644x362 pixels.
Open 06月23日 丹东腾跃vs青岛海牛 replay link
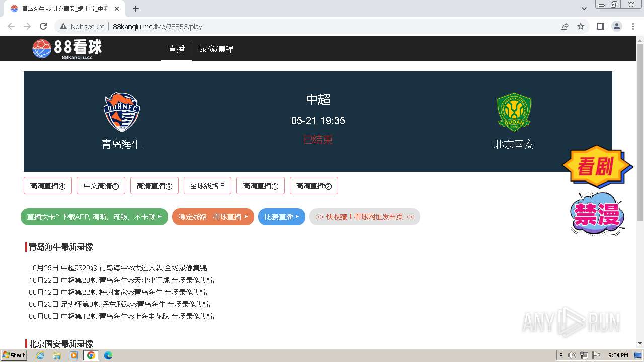click(x=119, y=304)
